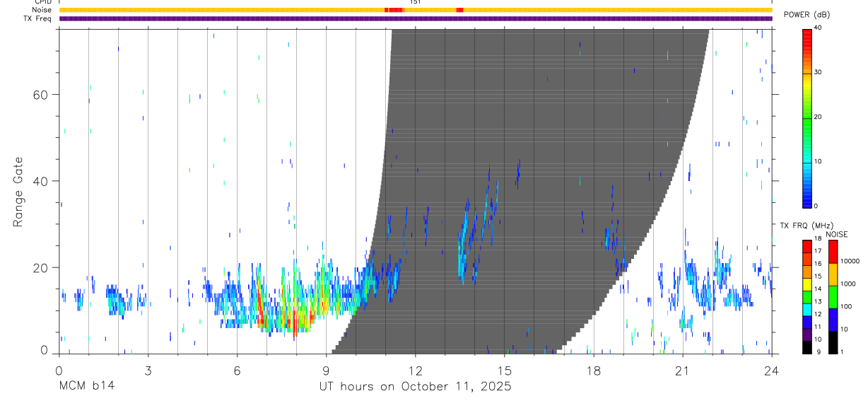Click the MCM b14 label
This screenshot has width=868, height=401.
pos(87,387)
